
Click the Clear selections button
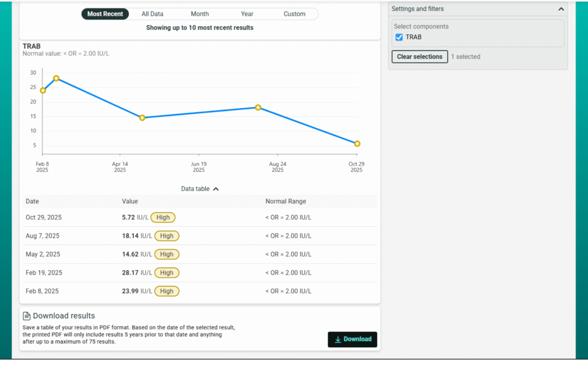(x=419, y=57)
